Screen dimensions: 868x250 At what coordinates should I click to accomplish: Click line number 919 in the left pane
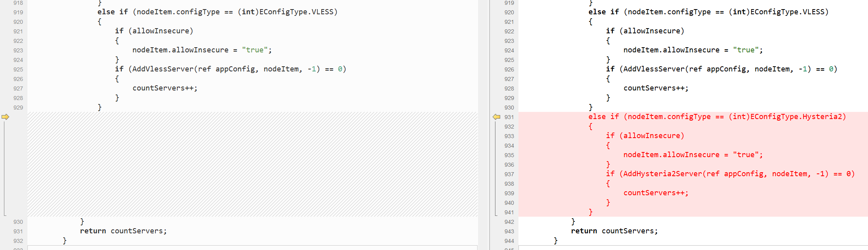(x=18, y=12)
